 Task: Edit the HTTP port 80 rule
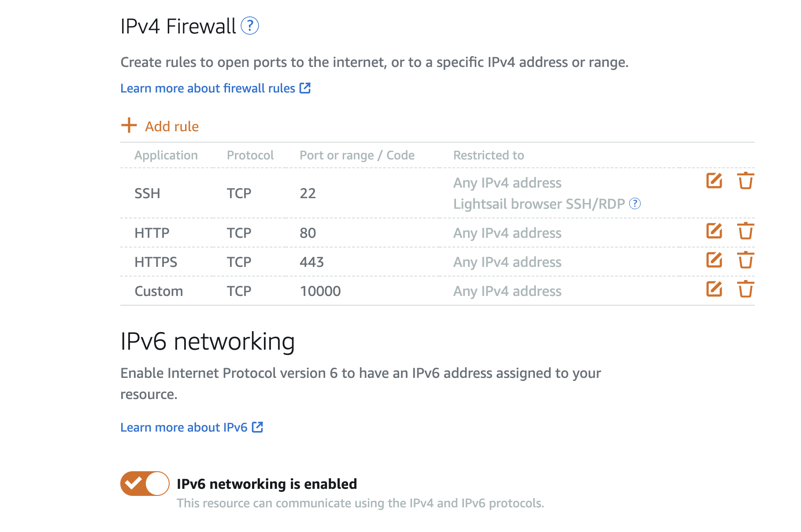click(714, 231)
